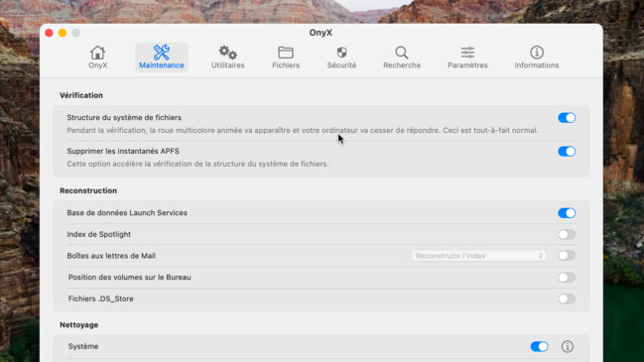Click the Fichiers tab label
Screen dimensions: 644x362
[x=286, y=65]
